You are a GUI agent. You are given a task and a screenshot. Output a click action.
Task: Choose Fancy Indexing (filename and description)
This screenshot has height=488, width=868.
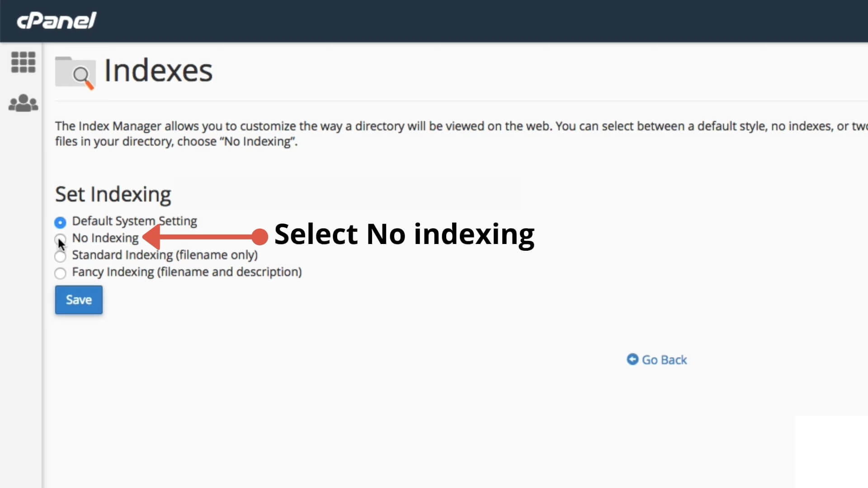click(60, 273)
